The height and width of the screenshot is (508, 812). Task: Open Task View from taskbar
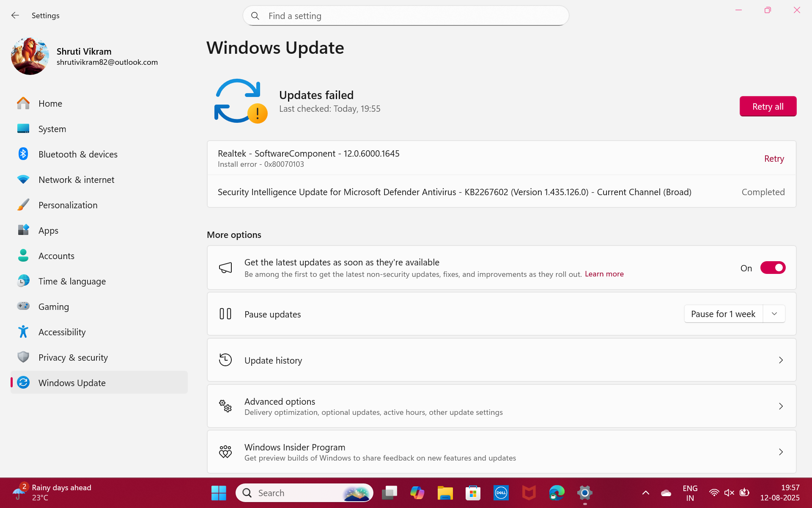[389, 493]
